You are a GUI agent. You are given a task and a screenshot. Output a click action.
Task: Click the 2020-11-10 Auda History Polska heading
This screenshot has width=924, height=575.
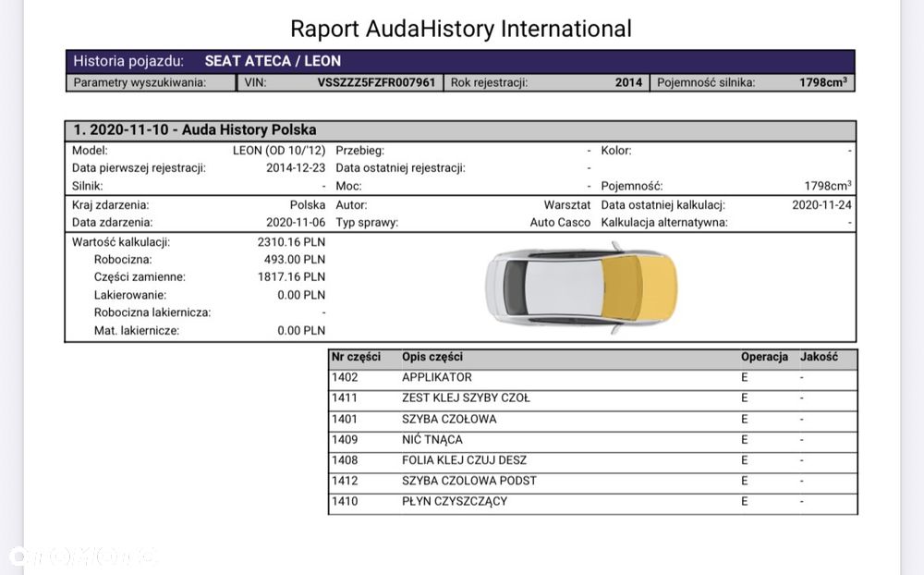tap(194, 129)
